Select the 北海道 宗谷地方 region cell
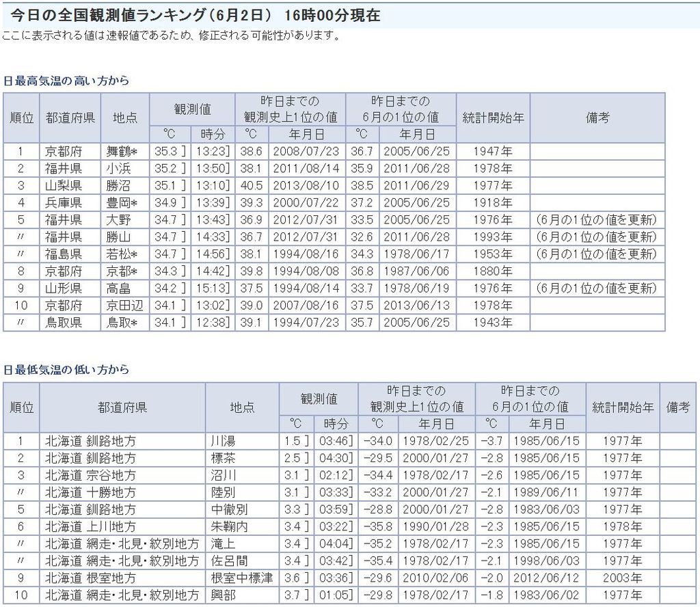Screen dimensions: 700x607 [x=91, y=475]
